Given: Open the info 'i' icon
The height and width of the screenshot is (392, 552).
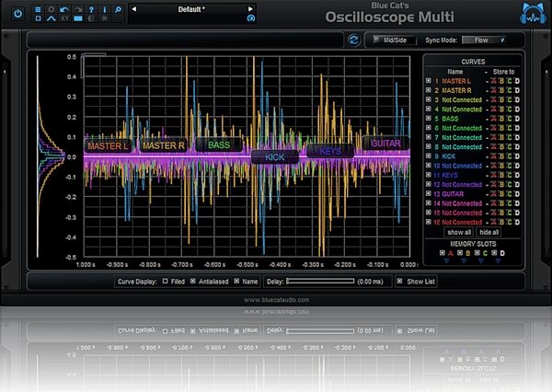Looking at the screenshot, I should (105, 9).
